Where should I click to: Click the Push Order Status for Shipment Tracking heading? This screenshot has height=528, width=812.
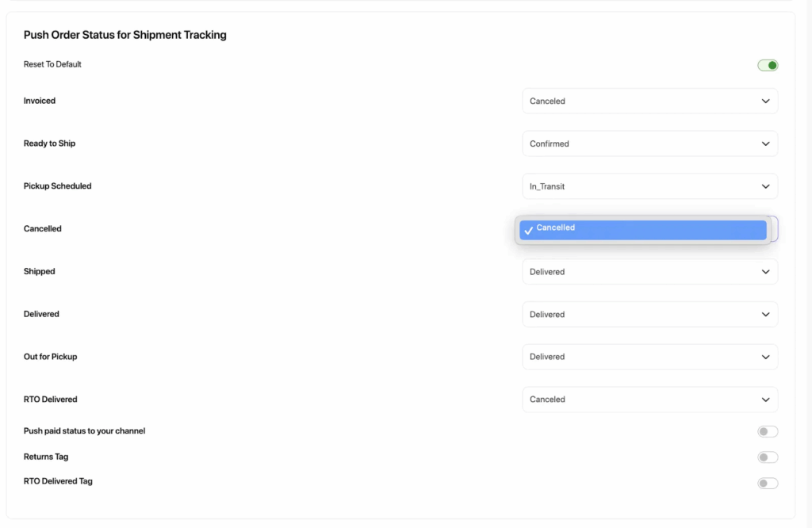(x=124, y=35)
